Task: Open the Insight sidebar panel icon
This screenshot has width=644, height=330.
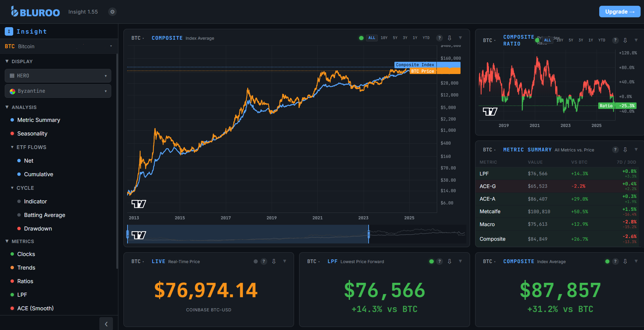Action: 9,31
